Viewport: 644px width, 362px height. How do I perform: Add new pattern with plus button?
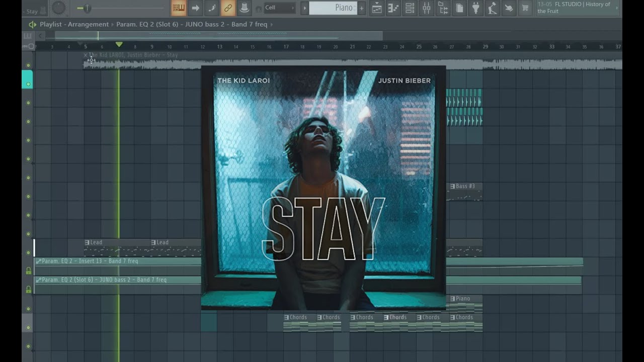coord(361,8)
